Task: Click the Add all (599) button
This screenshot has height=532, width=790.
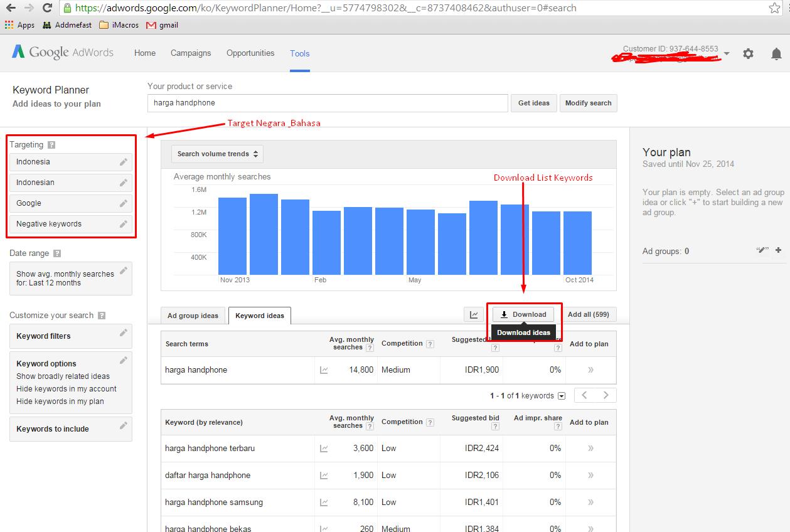Action: (588, 314)
